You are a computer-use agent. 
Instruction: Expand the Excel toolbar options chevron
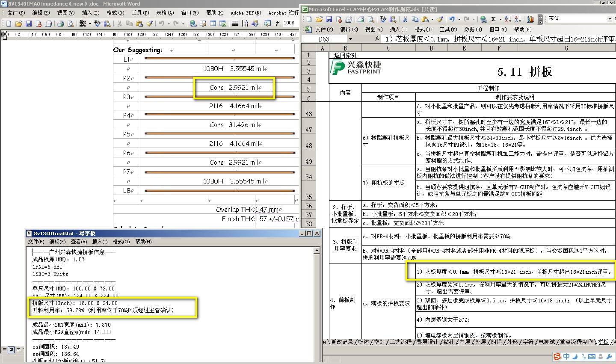[x=540, y=19]
